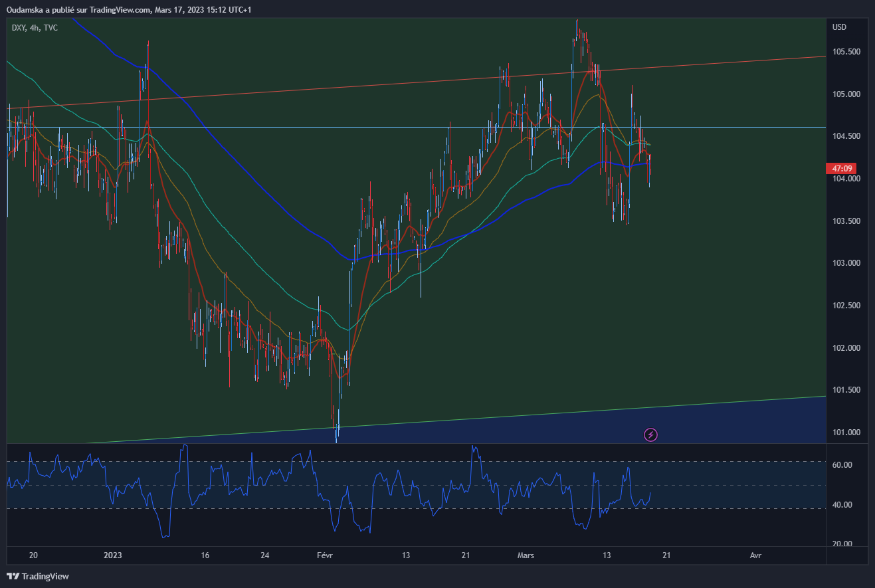The width and height of the screenshot is (875, 588).
Task: Click the 2023 date label on time axis
Action: pos(114,555)
